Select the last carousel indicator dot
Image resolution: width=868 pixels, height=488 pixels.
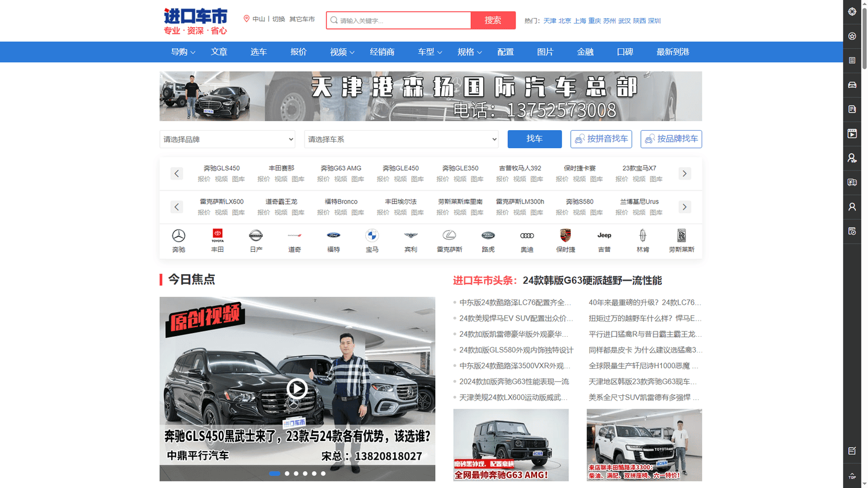coord(323,474)
